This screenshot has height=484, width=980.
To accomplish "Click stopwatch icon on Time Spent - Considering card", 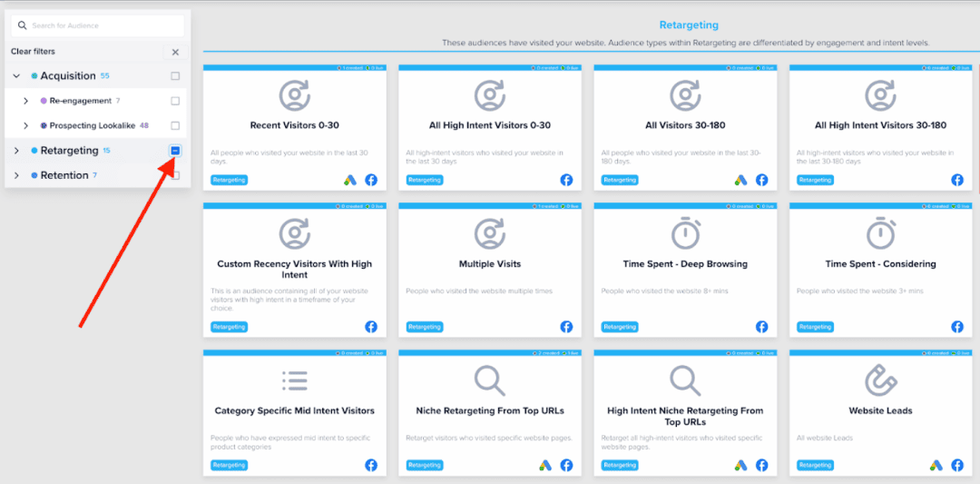I will 880,232.
